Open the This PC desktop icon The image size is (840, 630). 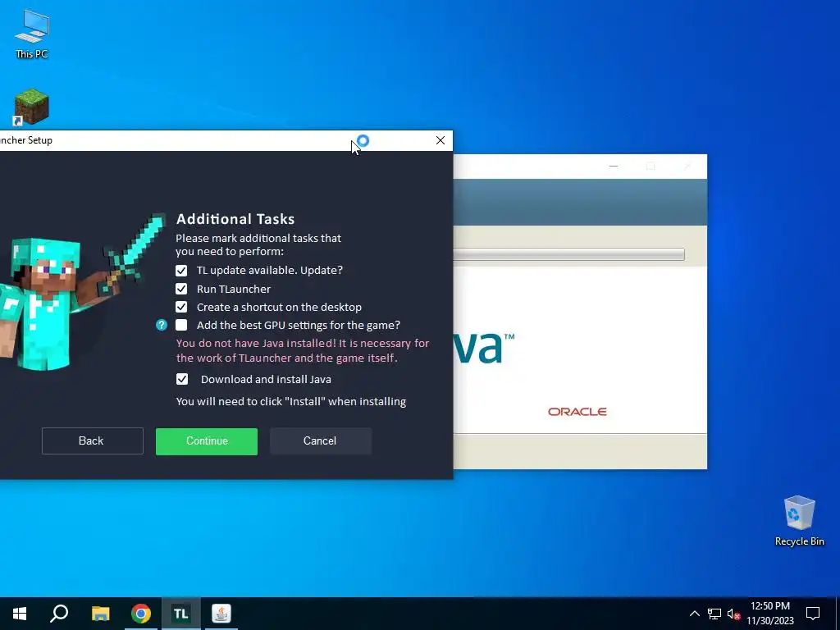(32, 34)
